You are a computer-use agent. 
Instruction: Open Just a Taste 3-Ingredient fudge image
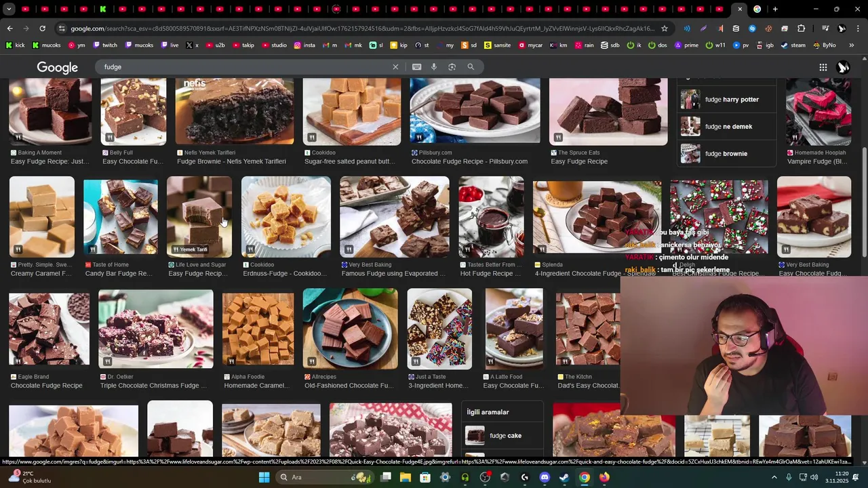click(439, 329)
